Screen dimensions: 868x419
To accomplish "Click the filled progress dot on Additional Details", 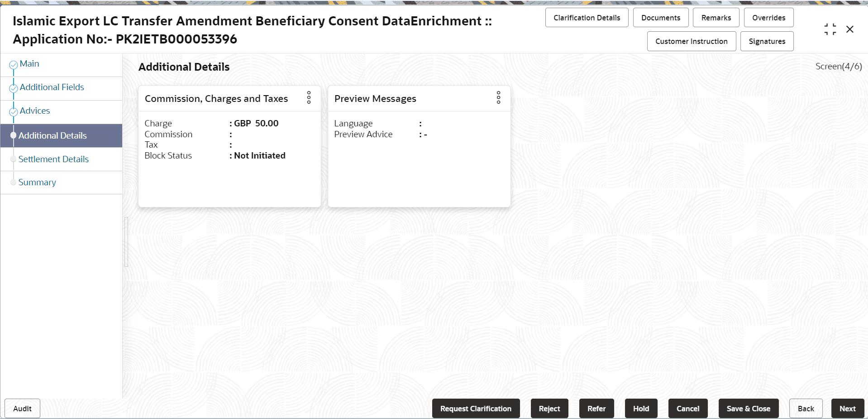I will (x=14, y=135).
